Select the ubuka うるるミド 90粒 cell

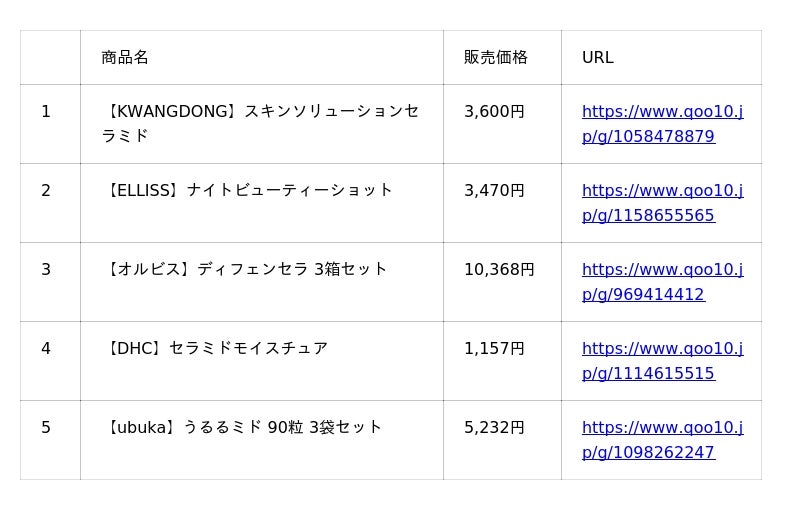(243, 427)
